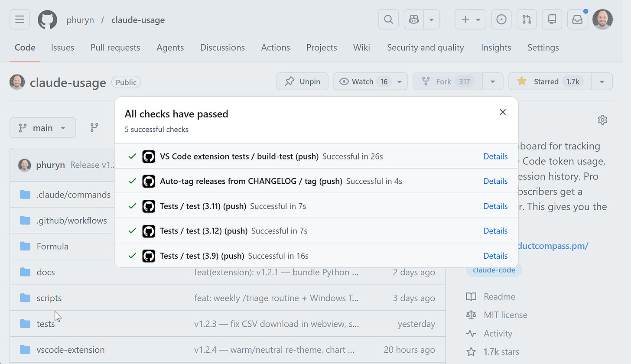Open the claude-code topic tag
This screenshot has height=364, width=631.
[x=494, y=270]
